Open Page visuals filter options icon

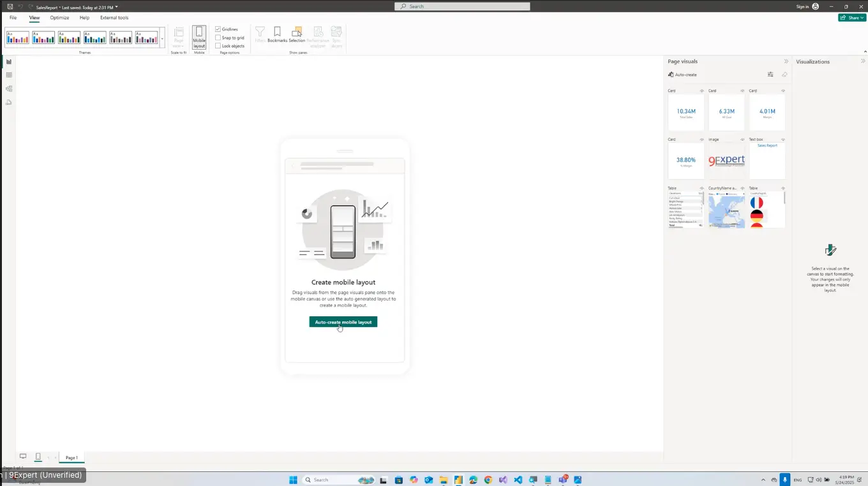(770, 75)
